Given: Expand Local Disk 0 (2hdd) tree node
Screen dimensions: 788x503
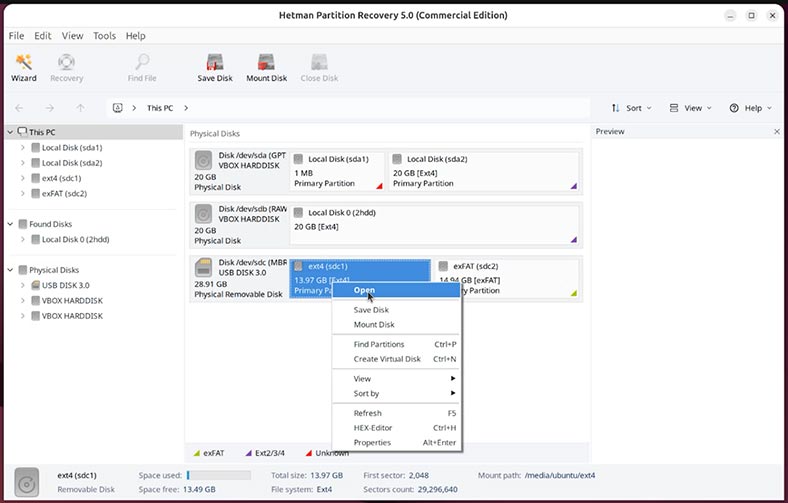Looking at the screenshot, I should pos(23,240).
